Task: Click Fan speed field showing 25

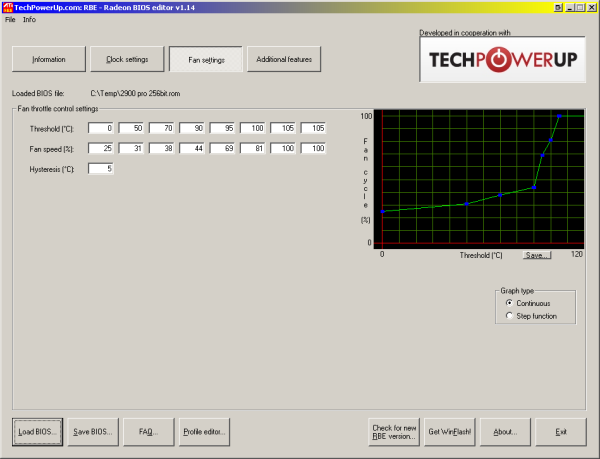Action: pyautogui.click(x=101, y=148)
